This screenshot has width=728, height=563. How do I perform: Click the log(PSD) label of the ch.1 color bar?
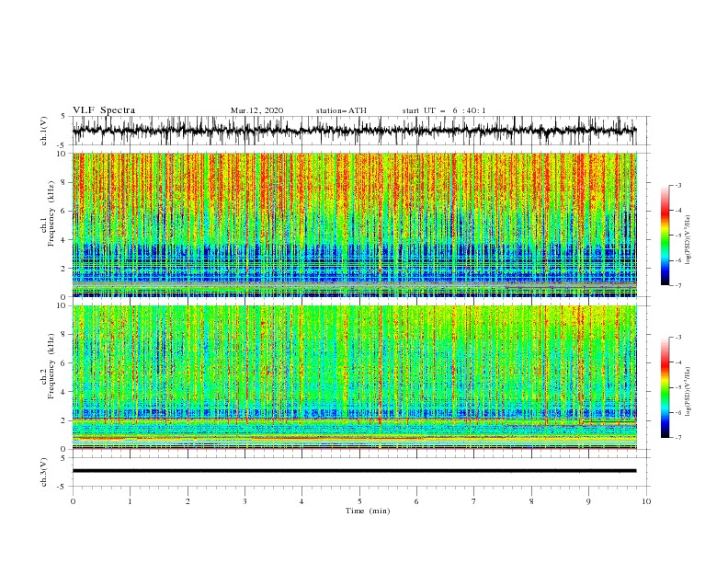point(688,240)
